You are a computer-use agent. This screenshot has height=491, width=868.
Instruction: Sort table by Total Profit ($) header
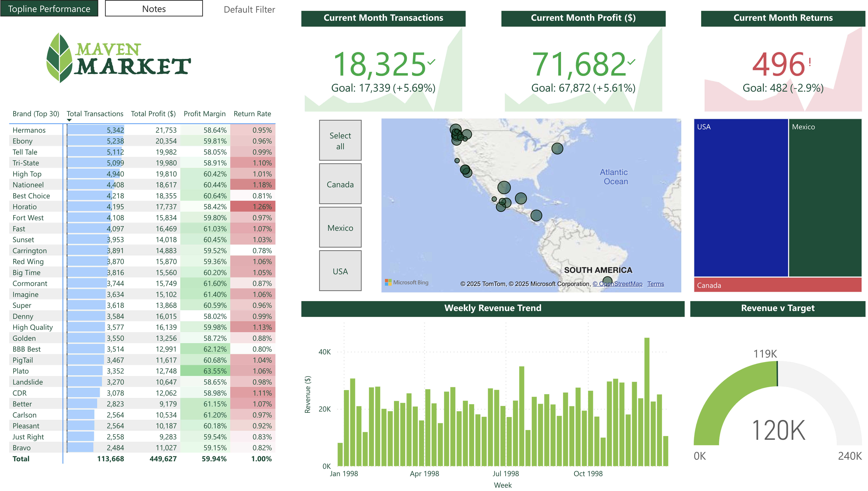pos(153,114)
